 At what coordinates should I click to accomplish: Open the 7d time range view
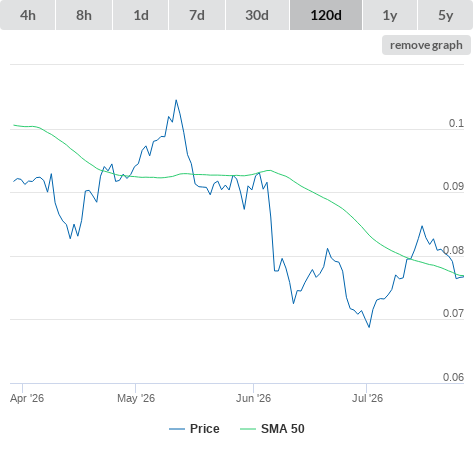pos(197,15)
